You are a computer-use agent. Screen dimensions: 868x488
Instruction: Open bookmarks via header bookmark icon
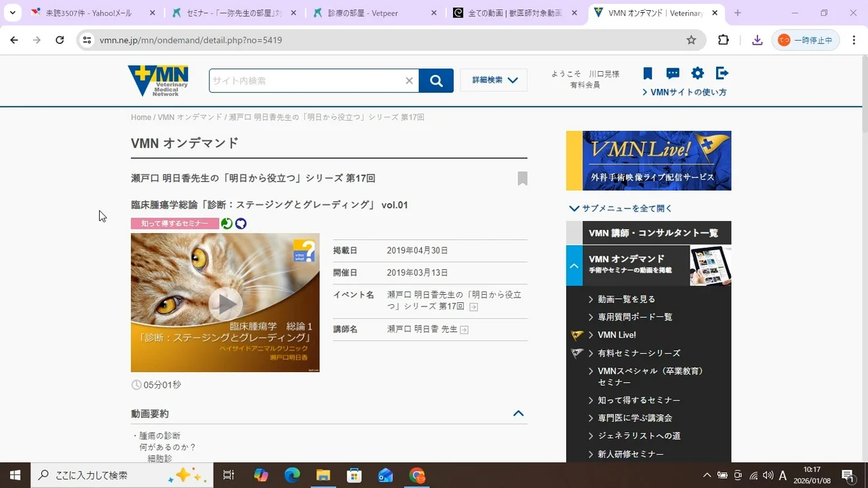[x=648, y=73]
